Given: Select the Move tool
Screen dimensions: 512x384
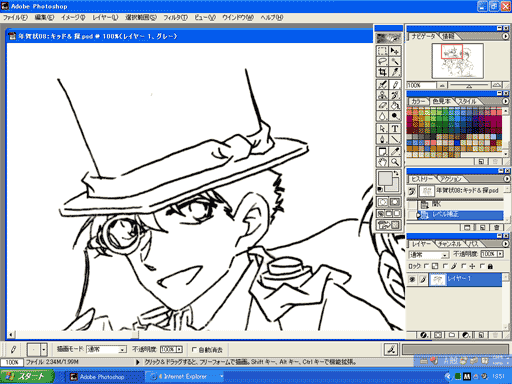Looking at the screenshot, I should point(395,51).
